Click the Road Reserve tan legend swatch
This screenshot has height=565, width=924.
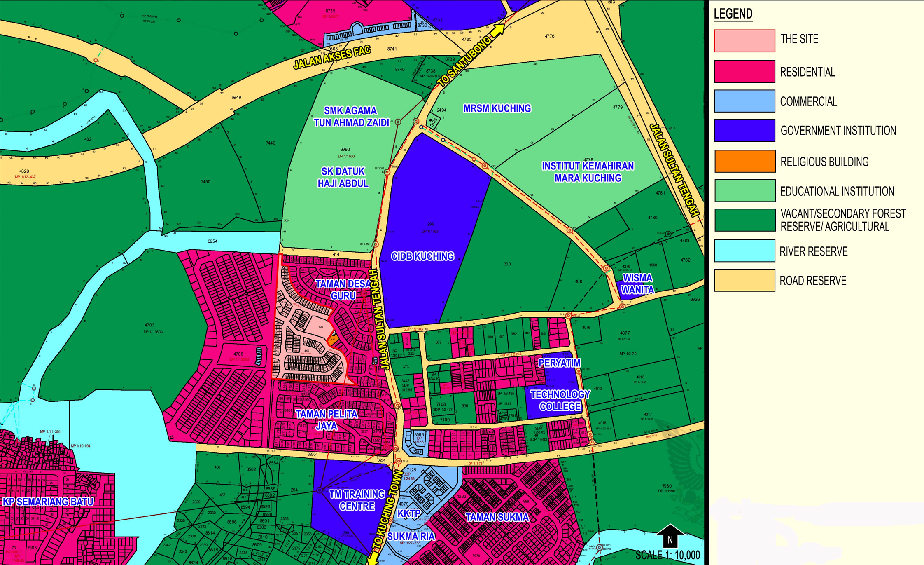click(744, 281)
